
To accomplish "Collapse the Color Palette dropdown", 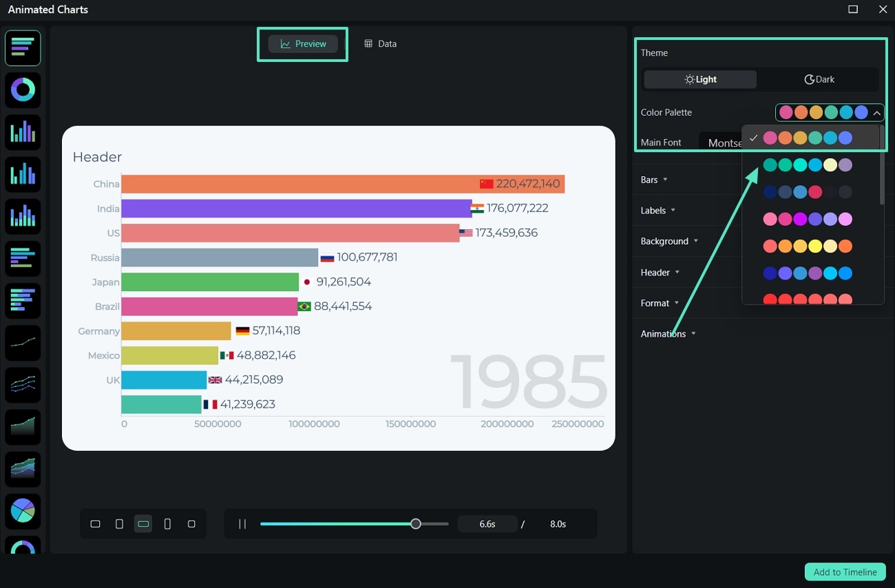I will 877,112.
